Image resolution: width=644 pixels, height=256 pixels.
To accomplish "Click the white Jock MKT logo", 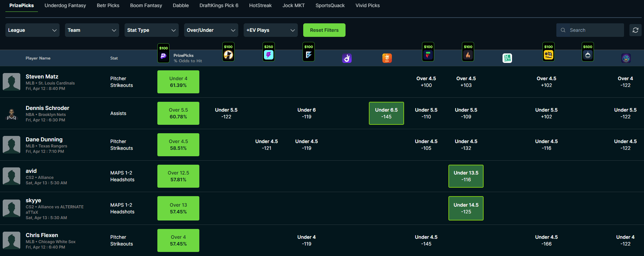I will tap(507, 58).
